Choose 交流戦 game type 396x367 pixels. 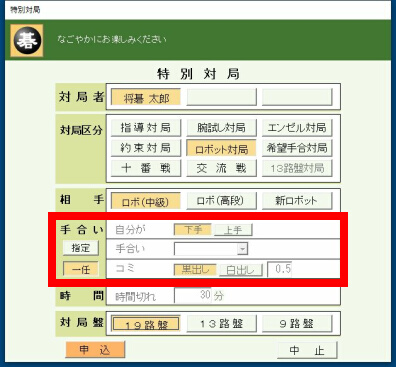221,168
